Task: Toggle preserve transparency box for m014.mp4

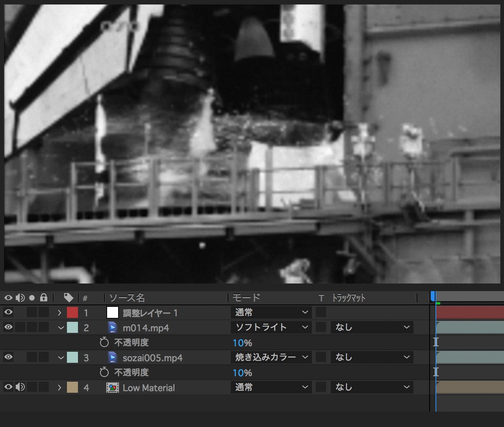Action: 321,327
